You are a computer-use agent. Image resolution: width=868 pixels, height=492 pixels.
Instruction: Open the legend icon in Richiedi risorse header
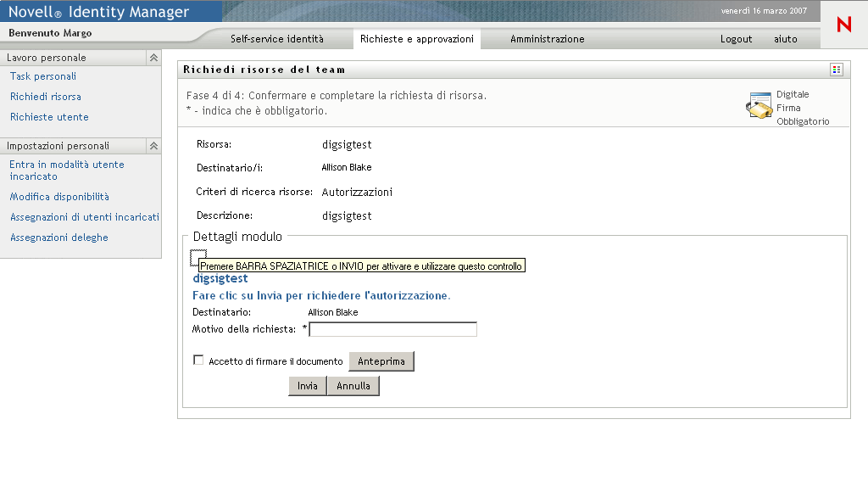pos(837,70)
